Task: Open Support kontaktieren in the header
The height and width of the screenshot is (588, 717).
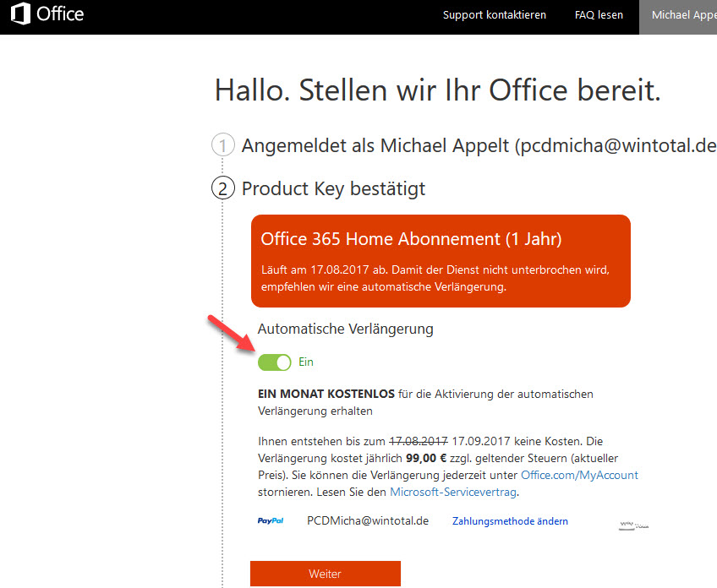Action: pyautogui.click(x=495, y=15)
